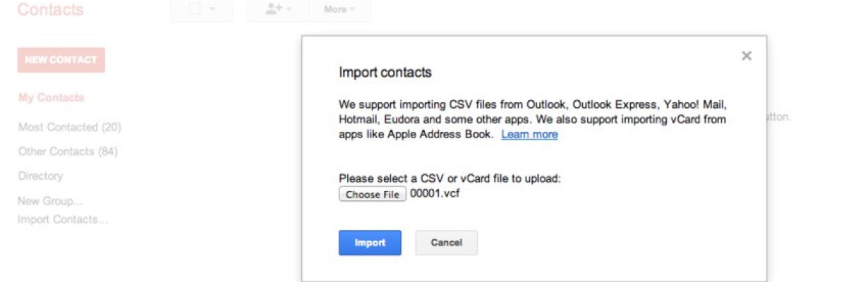Click Choose File to pick a vCard
The image size is (868, 282).
tap(373, 195)
